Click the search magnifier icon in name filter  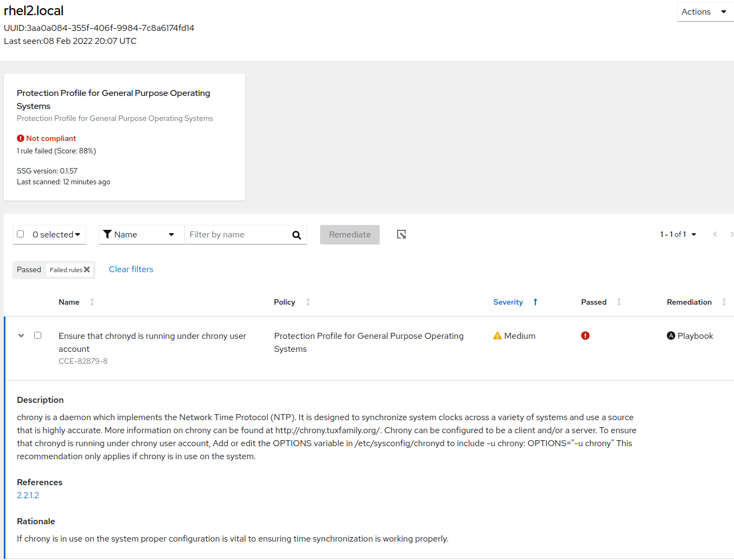coord(297,235)
